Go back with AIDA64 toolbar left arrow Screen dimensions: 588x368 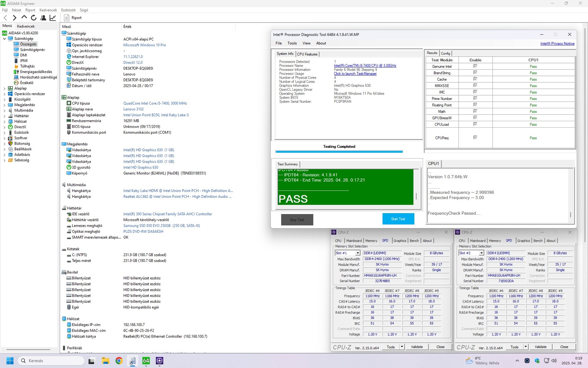(x=5, y=18)
